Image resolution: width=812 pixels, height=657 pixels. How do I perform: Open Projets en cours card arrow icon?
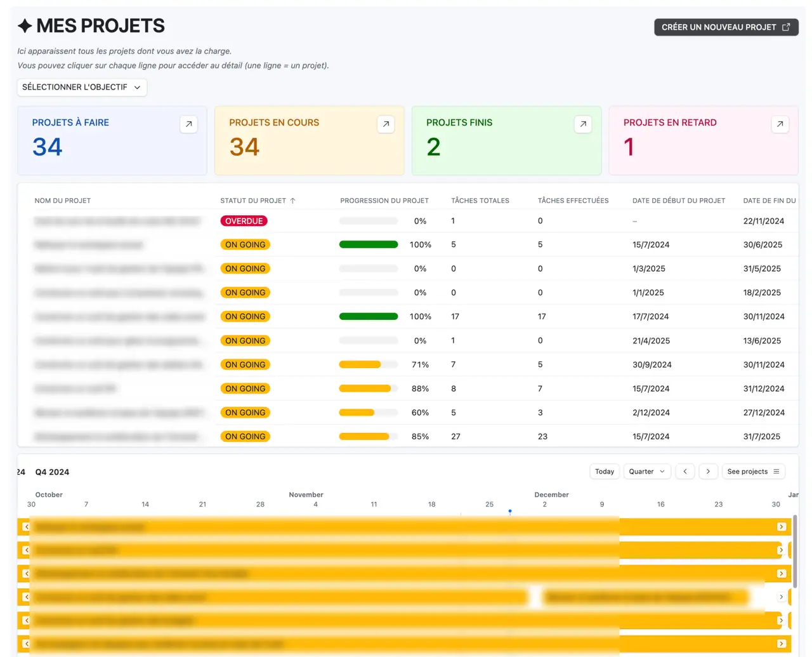pyautogui.click(x=386, y=124)
